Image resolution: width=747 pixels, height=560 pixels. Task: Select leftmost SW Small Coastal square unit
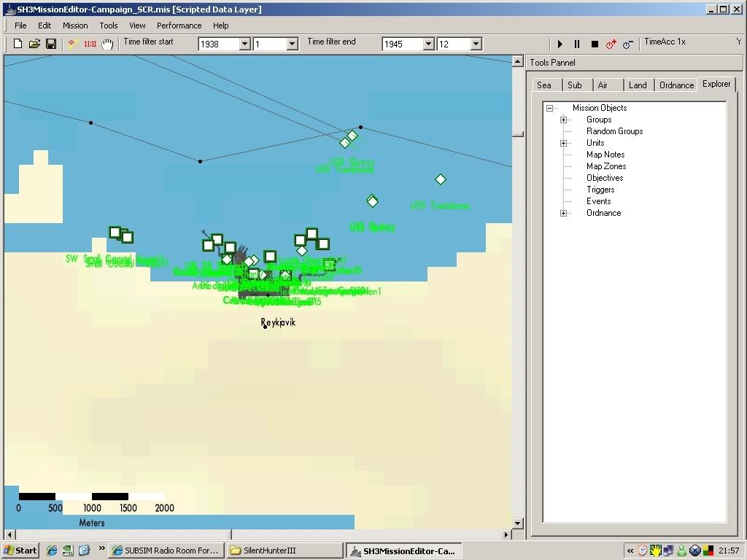115,232
